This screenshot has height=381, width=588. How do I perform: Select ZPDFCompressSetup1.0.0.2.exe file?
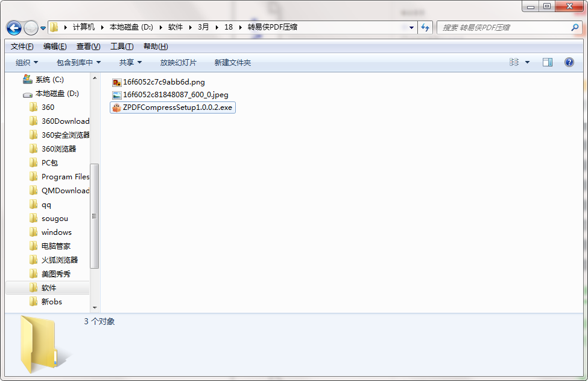point(173,107)
